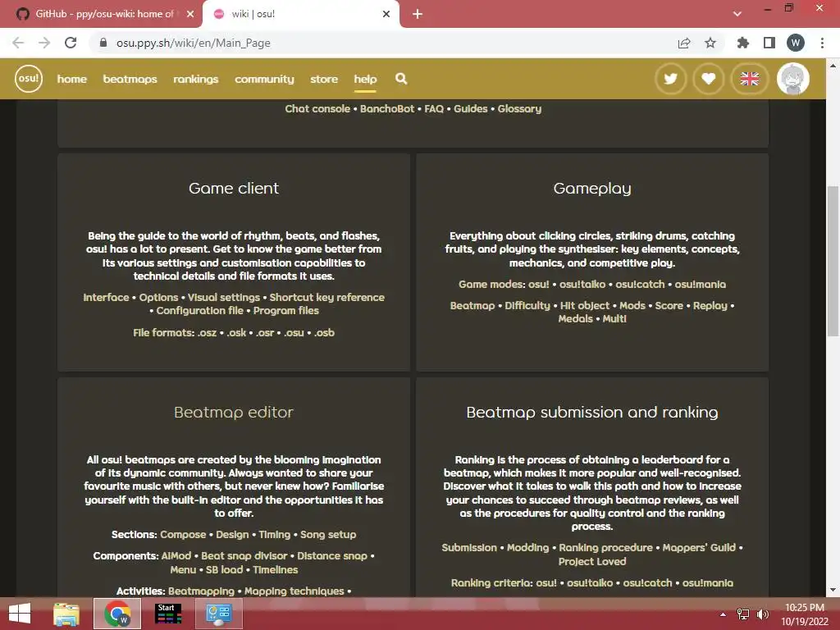Open osu! Twitter icon button

coord(670,79)
